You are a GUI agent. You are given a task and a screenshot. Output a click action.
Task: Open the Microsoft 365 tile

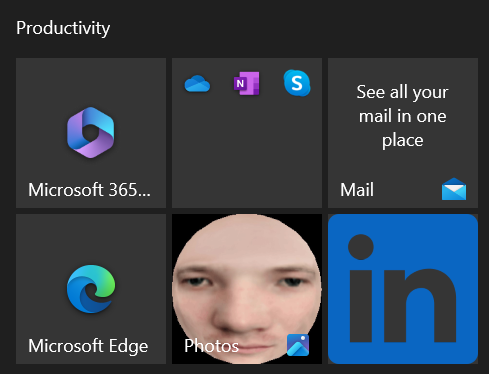coord(91,133)
